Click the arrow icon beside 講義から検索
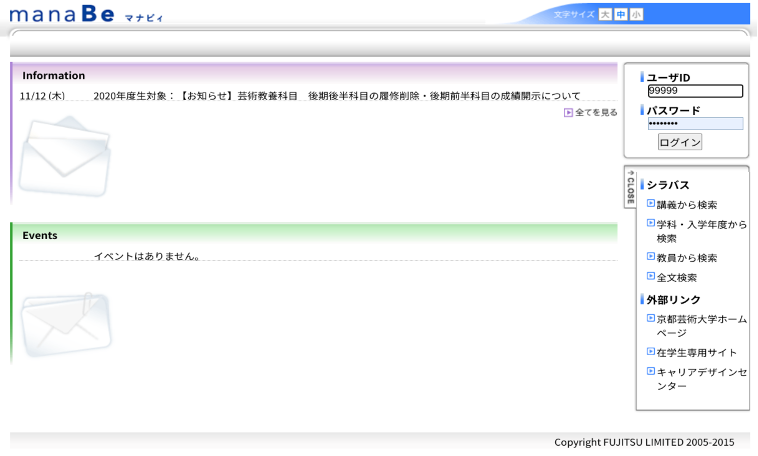Viewport: 758px width, 456px height. pyautogui.click(x=651, y=204)
